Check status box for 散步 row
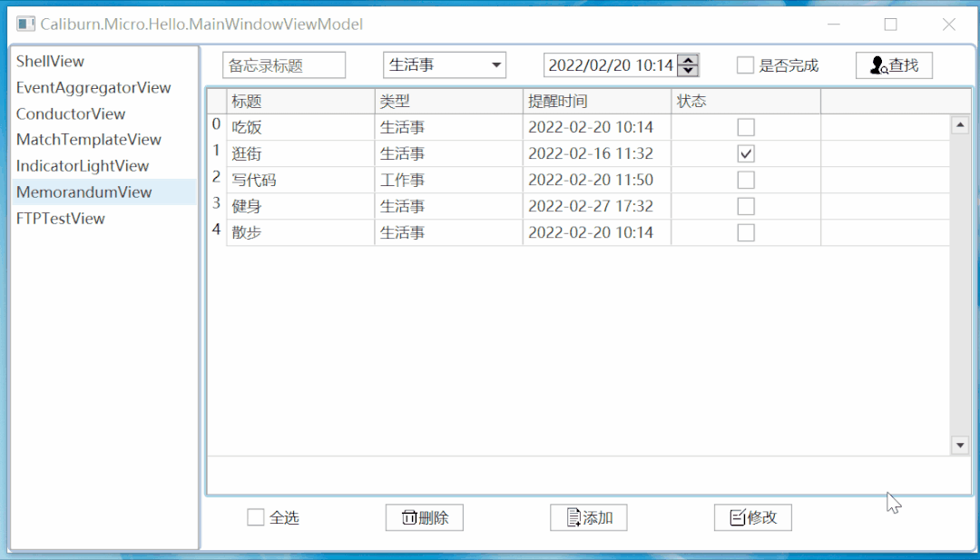980x560 pixels. (746, 232)
